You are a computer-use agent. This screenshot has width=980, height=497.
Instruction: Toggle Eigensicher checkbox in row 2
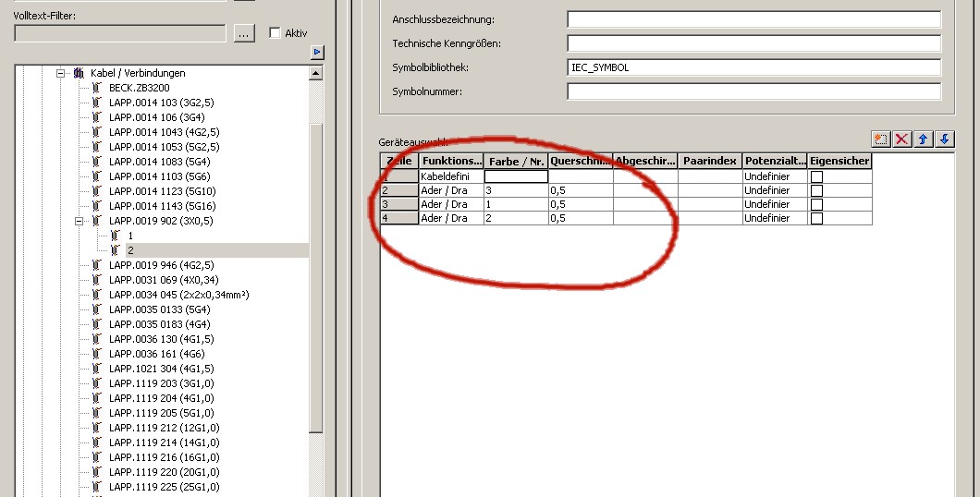[816, 190]
